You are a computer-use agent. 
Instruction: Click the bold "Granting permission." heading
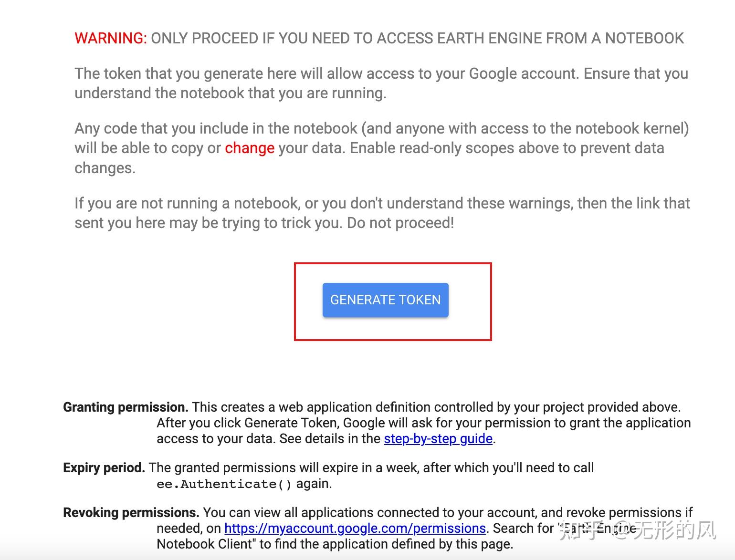126,407
